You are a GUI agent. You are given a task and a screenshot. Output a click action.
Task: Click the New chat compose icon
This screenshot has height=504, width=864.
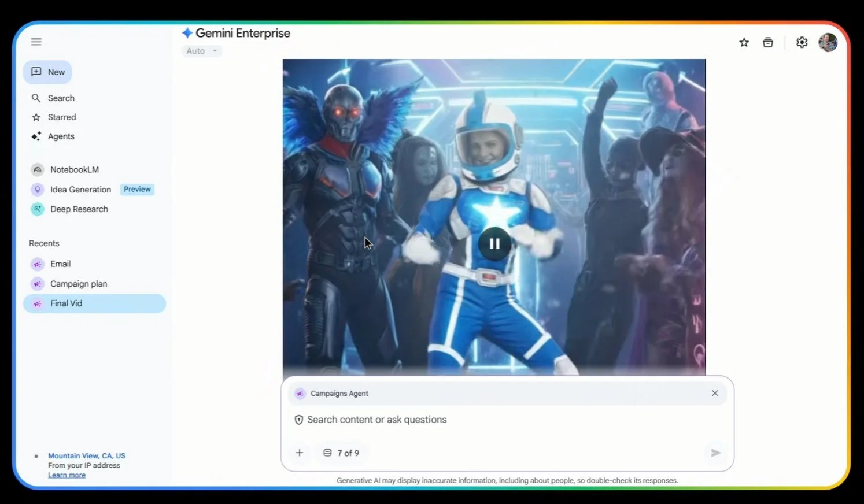(x=36, y=72)
